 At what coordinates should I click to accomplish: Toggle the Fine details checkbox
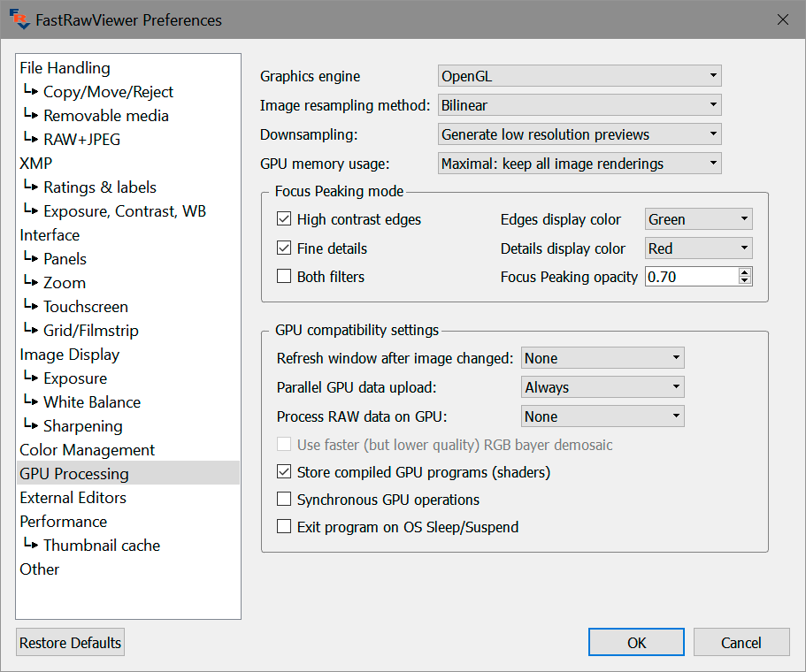coord(284,248)
